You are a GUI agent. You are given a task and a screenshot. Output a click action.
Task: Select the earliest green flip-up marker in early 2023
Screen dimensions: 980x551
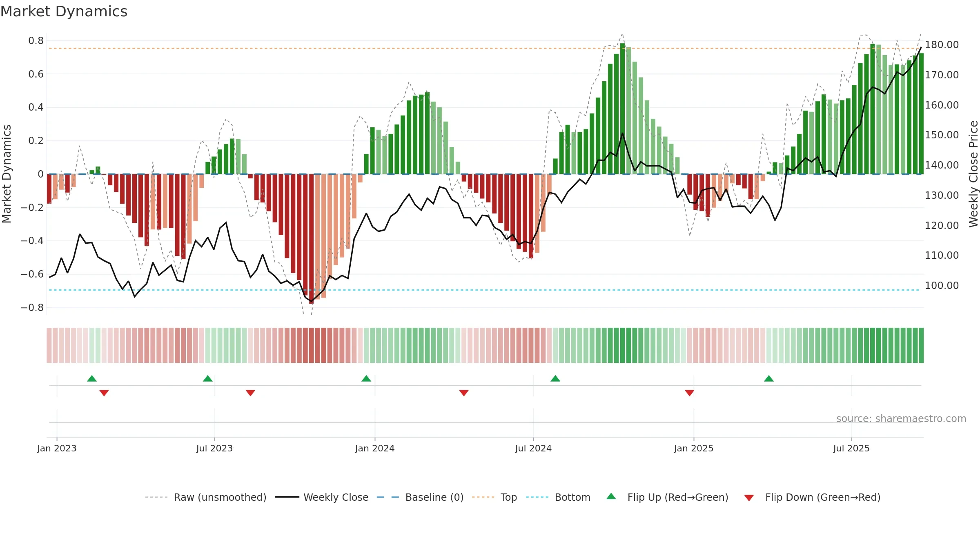click(92, 378)
